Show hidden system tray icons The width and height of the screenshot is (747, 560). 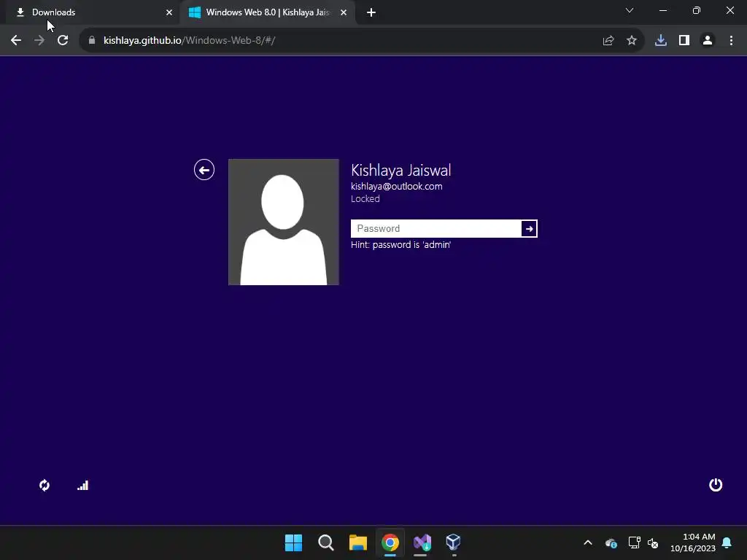pos(588,542)
